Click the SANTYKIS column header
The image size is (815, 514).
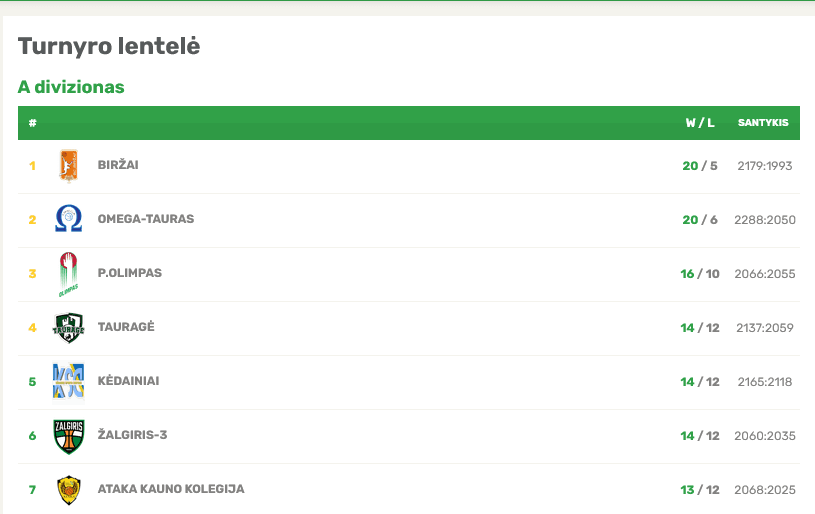[763, 123]
